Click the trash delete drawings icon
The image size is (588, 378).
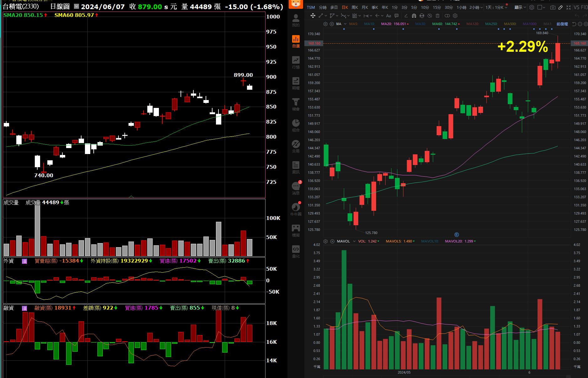[x=438, y=16]
